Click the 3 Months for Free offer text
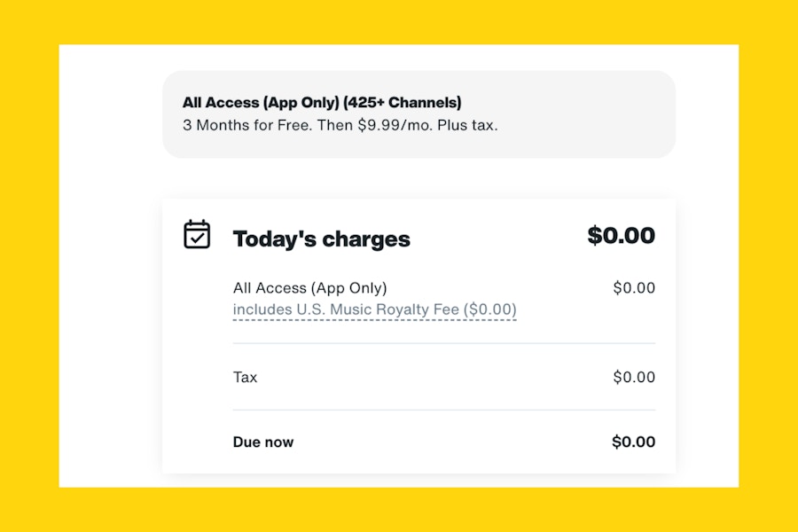This screenshot has height=532, width=798. pos(247,125)
